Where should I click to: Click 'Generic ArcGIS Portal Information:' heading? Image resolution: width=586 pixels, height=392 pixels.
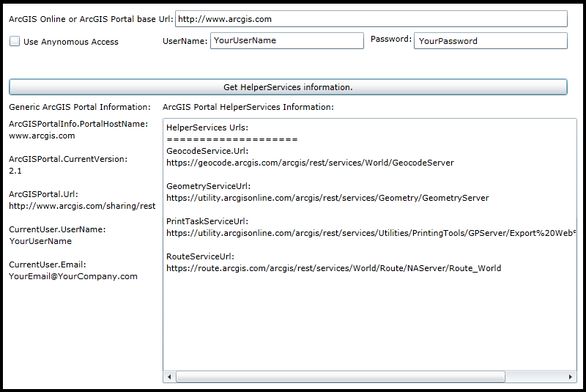point(80,107)
